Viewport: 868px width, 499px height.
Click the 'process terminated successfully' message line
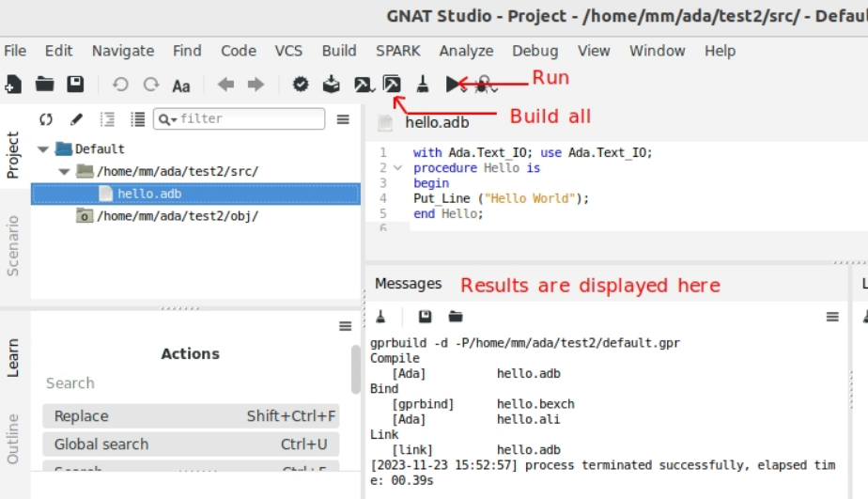603,473
